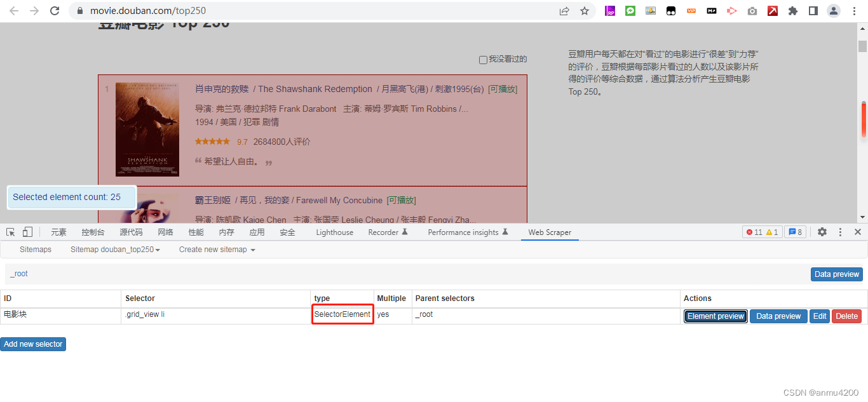Screen dimensions: 868x402
Task: Click the 可播放 tag beside 霸王别姬
Action: [x=401, y=200]
